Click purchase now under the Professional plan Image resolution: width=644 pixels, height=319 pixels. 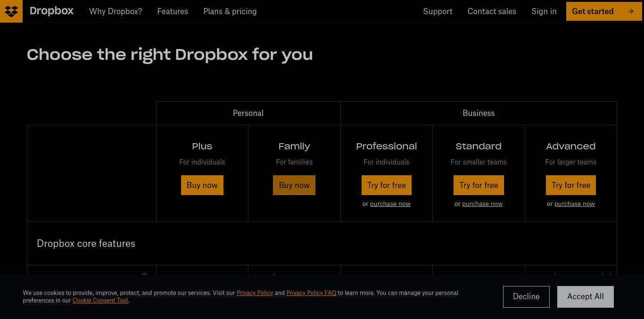(x=390, y=204)
